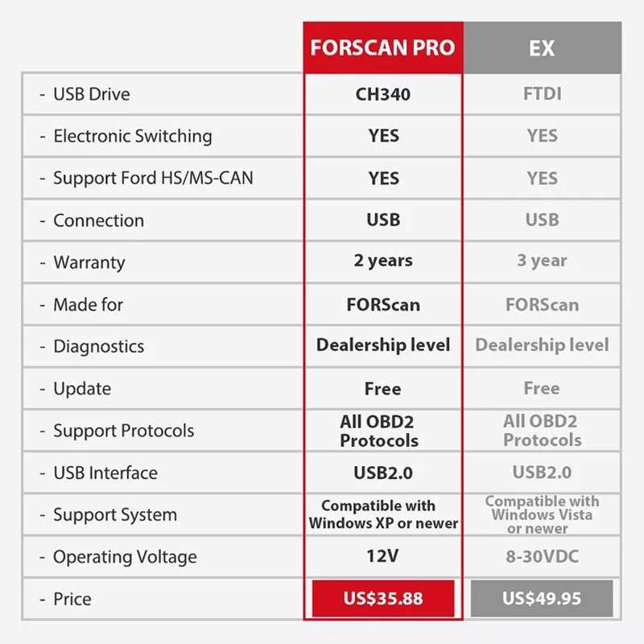The width and height of the screenshot is (644, 644).
Task: Click Compatible with Windows Vista or newer
Action: (542, 514)
